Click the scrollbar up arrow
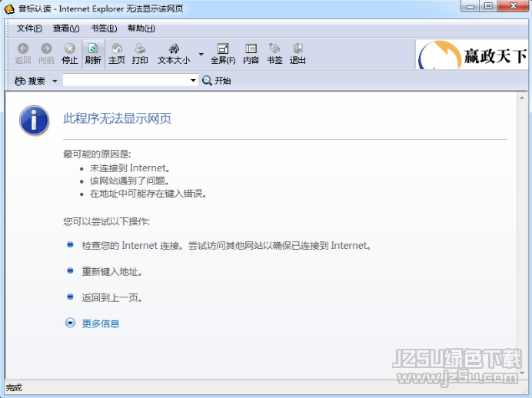The width and height of the screenshot is (532, 398). click(x=522, y=98)
